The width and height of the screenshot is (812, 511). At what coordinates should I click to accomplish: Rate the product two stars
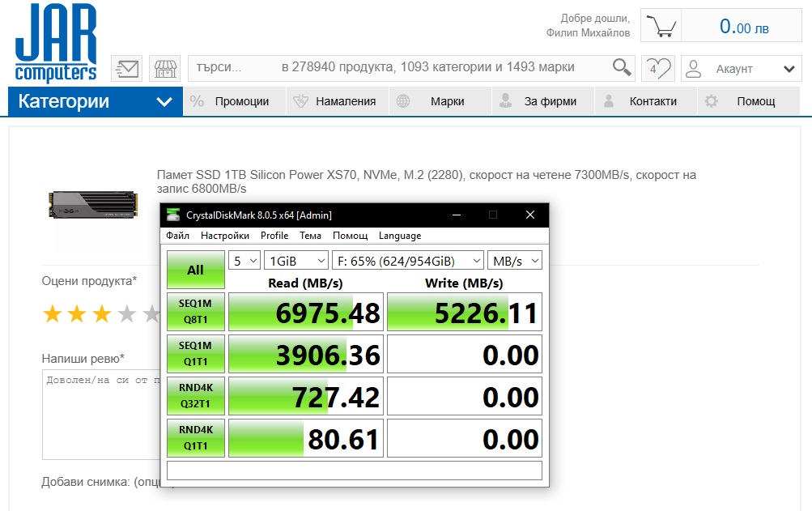tap(77, 314)
